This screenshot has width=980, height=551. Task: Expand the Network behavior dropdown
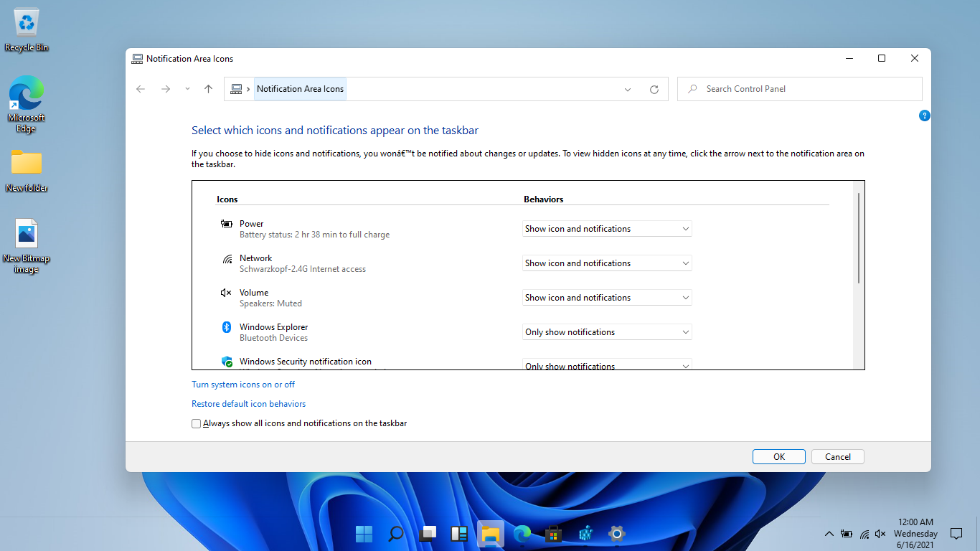pyautogui.click(x=606, y=263)
